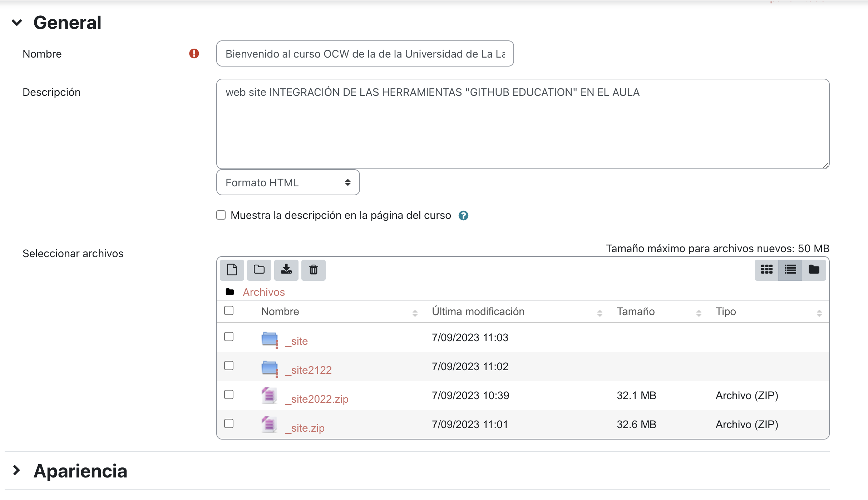868x500 pixels.
Task: Check the _site2022.zip checkbox
Action: tap(229, 394)
